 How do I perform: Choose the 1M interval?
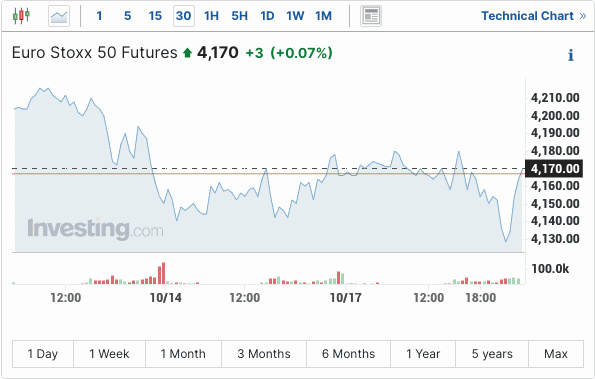click(x=323, y=16)
